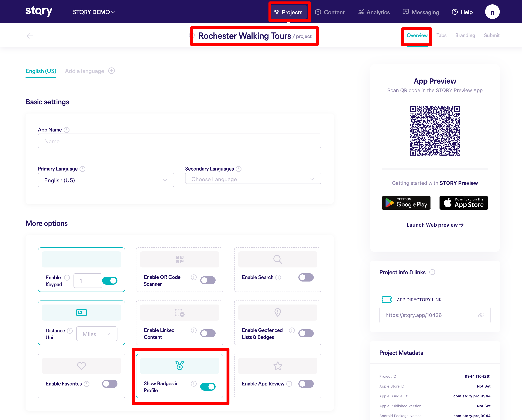Click the Project info & links info icon
The height and width of the screenshot is (420, 522).
pyautogui.click(x=432, y=272)
